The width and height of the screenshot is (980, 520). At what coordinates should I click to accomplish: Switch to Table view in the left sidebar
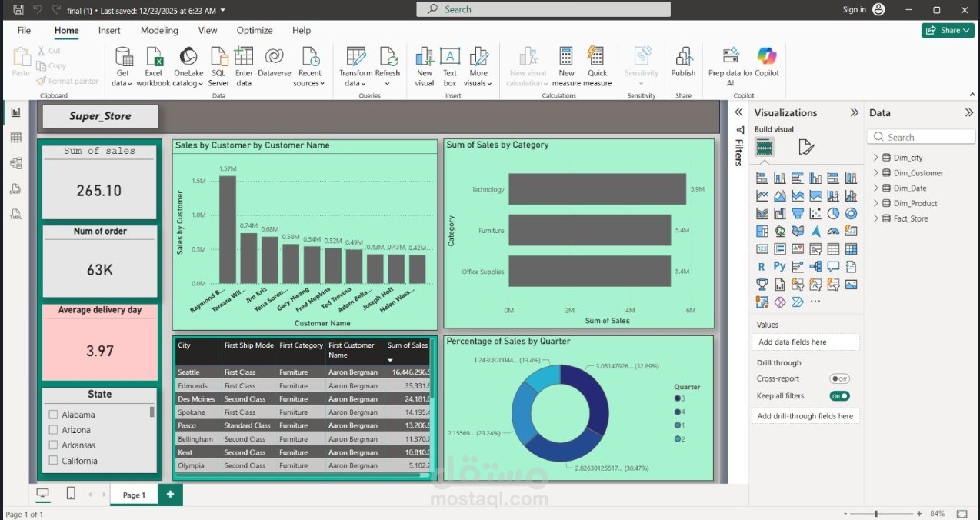click(15, 137)
